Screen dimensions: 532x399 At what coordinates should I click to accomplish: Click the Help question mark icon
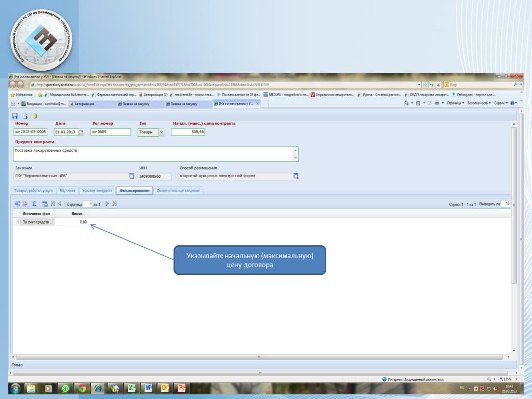(512, 103)
